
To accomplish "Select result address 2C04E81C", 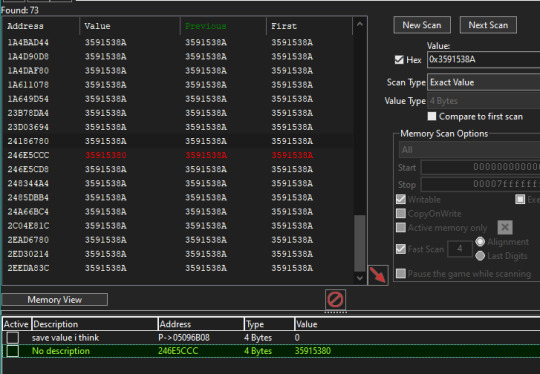I will [x=28, y=226].
